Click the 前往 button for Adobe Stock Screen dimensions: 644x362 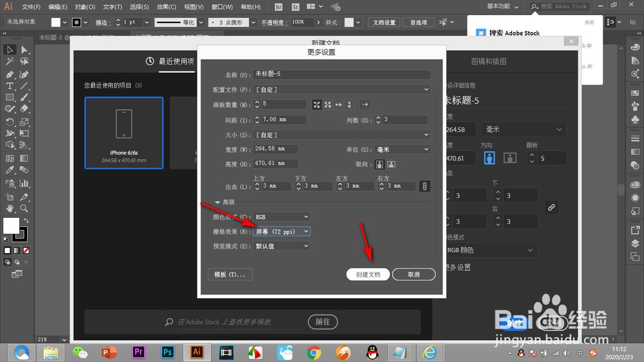pos(323,321)
